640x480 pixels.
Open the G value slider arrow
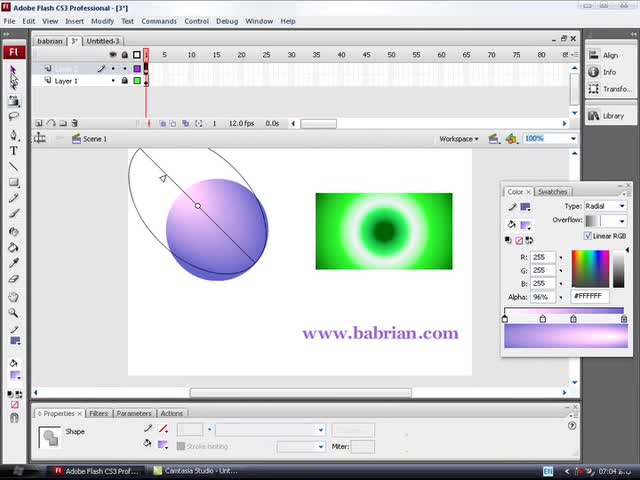click(x=561, y=270)
